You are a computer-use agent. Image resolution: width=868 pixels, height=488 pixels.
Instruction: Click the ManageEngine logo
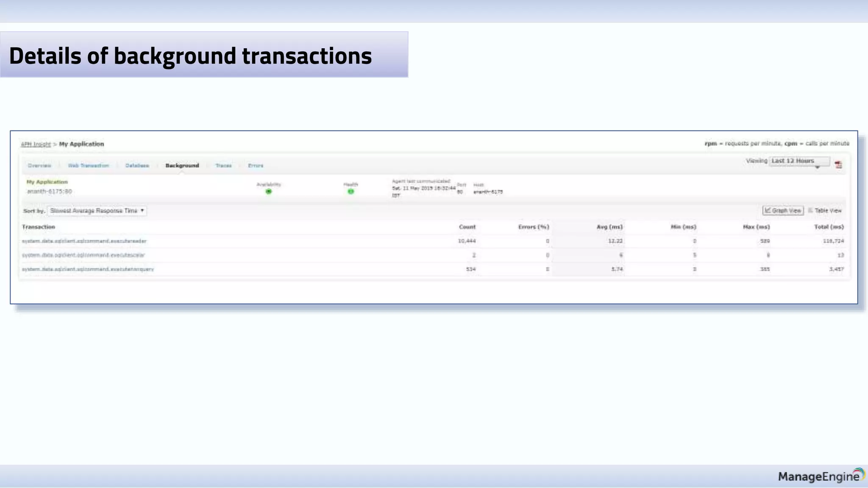pyautogui.click(x=821, y=476)
